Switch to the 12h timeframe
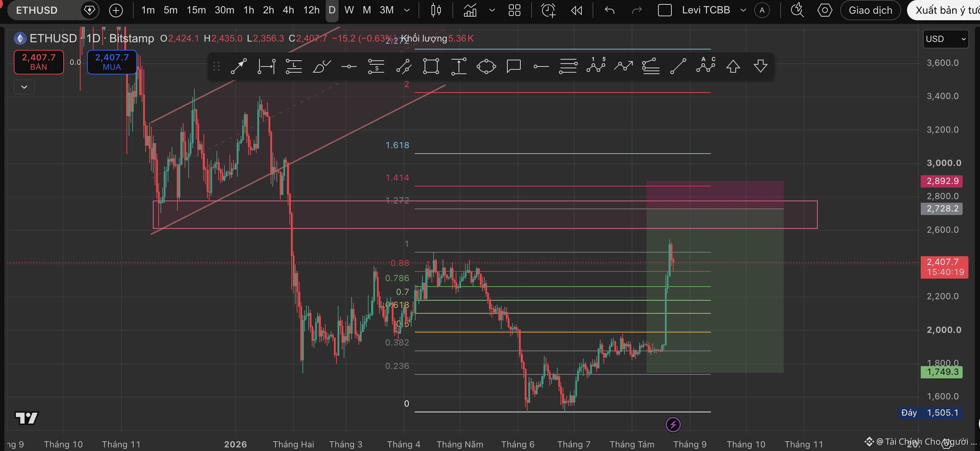The height and width of the screenshot is (451, 980). click(x=311, y=10)
